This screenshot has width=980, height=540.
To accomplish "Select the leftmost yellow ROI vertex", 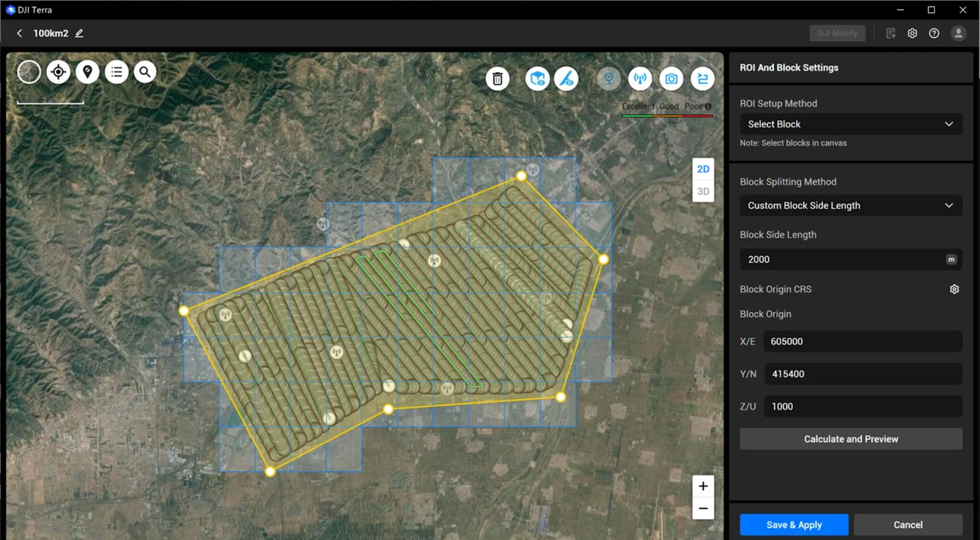I will tap(184, 310).
